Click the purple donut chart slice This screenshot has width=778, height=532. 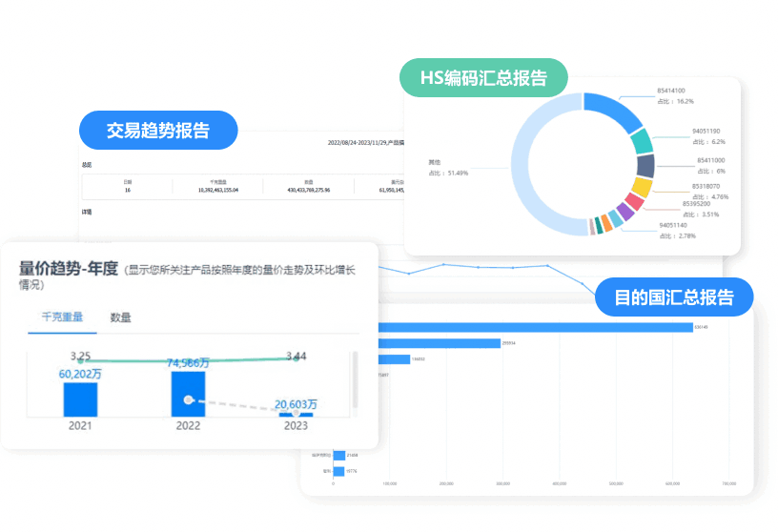(x=624, y=212)
